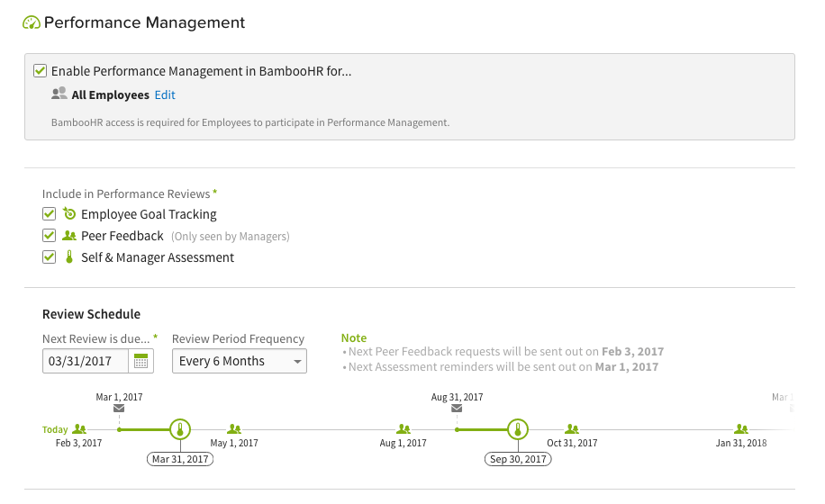Click the 'Only seen by Managers' note
Viewport: 825px width, 504px height.
tap(230, 237)
